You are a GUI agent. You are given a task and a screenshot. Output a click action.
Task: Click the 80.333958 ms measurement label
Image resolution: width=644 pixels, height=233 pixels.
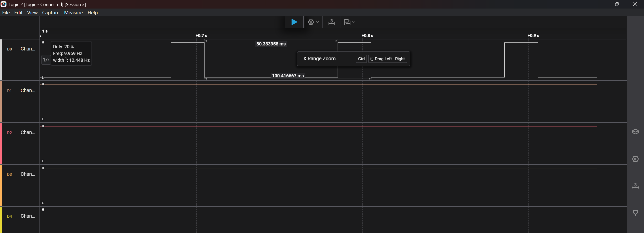click(271, 44)
